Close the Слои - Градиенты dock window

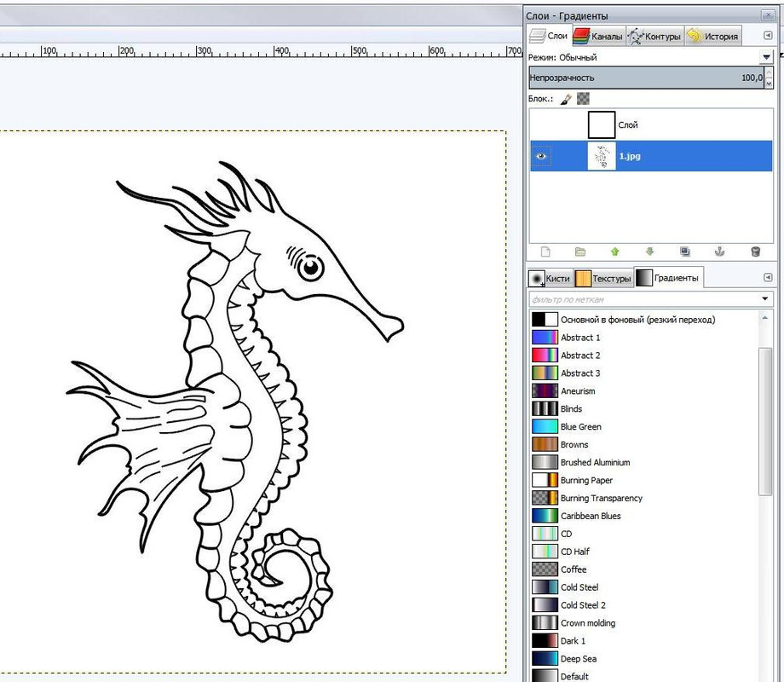(x=768, y=15)
